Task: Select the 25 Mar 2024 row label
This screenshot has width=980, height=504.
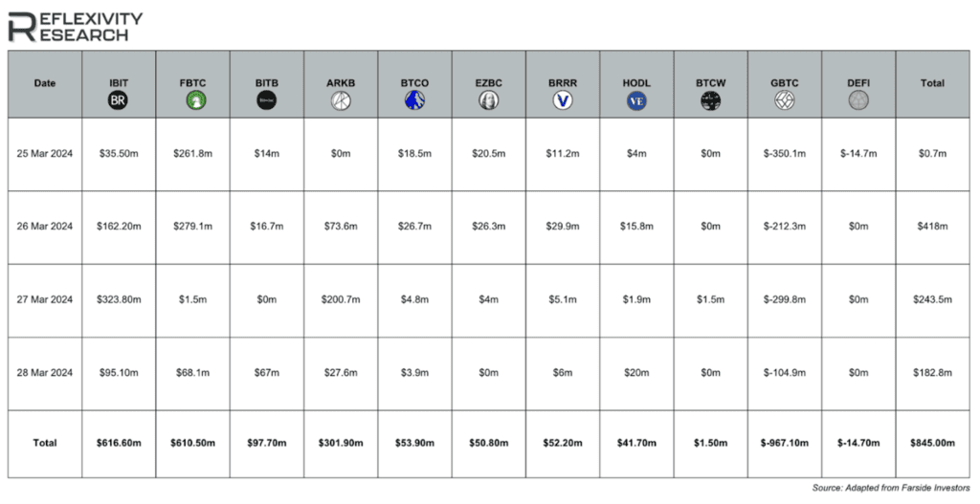Action: tap(45, 154)
